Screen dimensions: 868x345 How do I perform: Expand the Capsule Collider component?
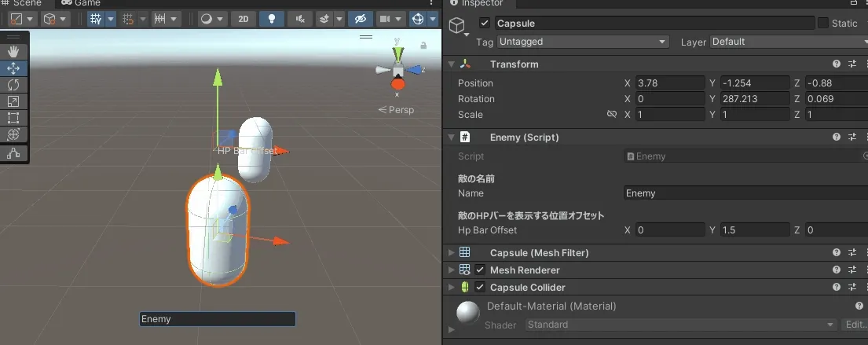451,288
